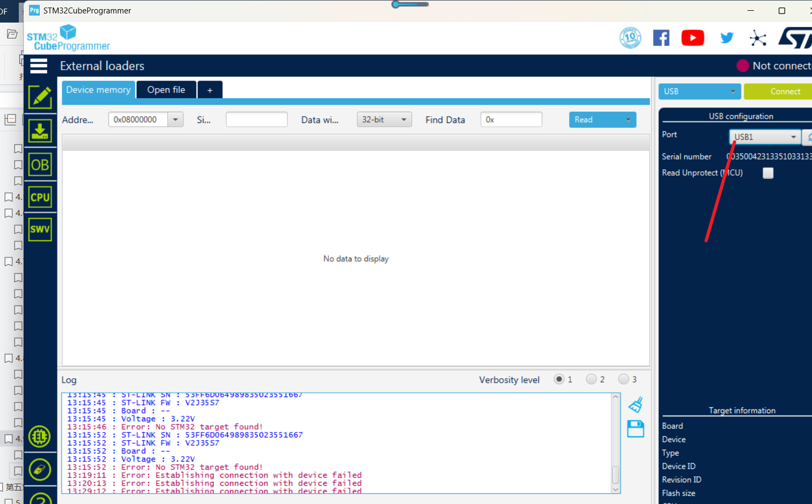Click the "No data to display" text
The image size is (812, 504).
pyautogui.click(x=356, y=259)
